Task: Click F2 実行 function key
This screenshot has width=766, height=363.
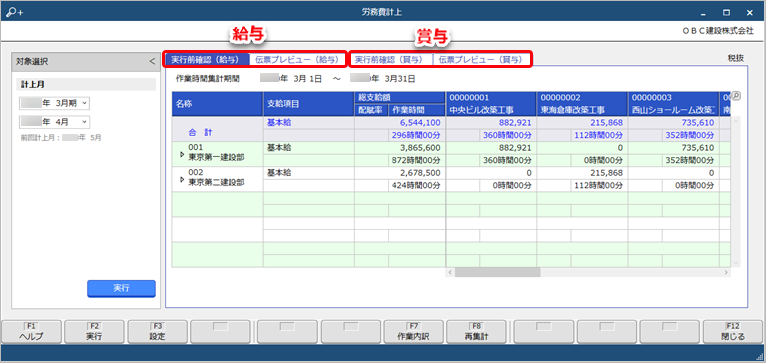Action: [95, 332]
